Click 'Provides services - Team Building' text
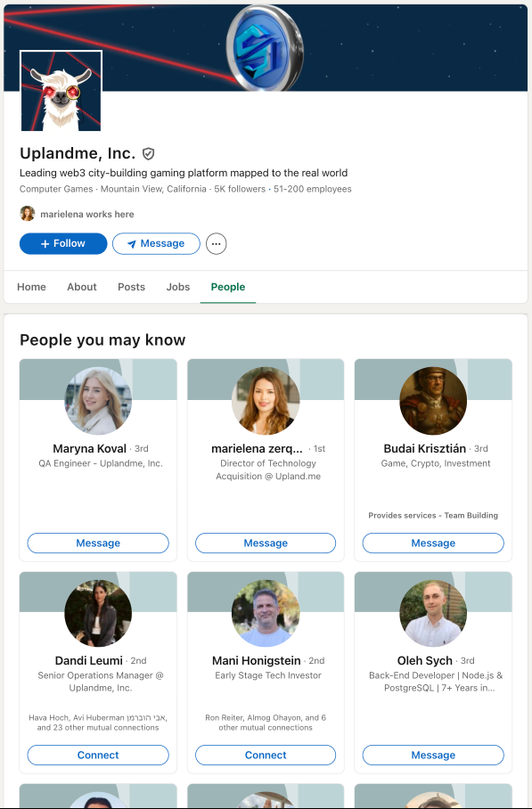 [433, 516]
